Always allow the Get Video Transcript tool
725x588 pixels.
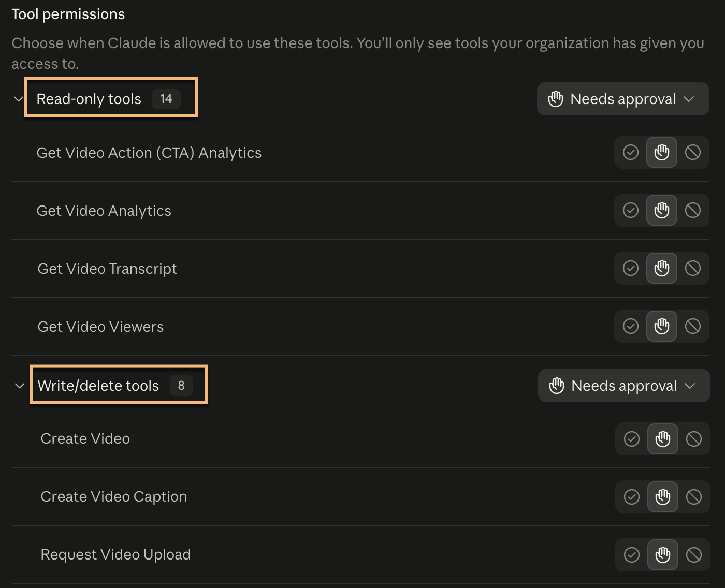(x=631, y=269)
